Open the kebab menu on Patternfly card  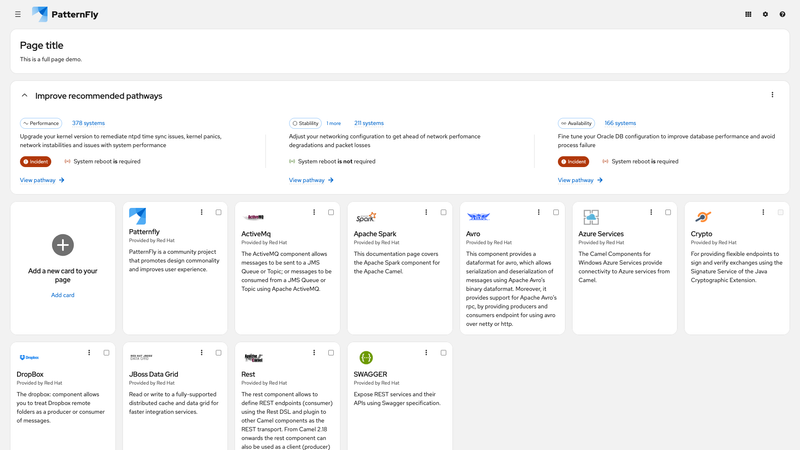tap(202, 212)
